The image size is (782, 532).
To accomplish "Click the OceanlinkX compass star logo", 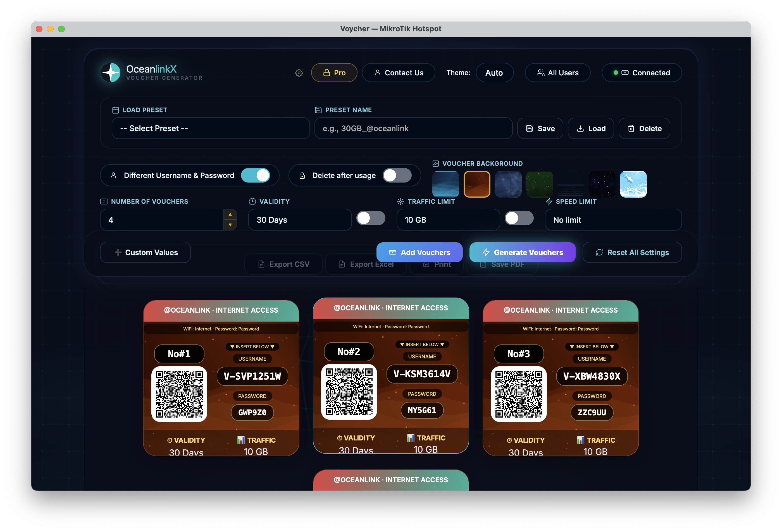I will (111, 73).
